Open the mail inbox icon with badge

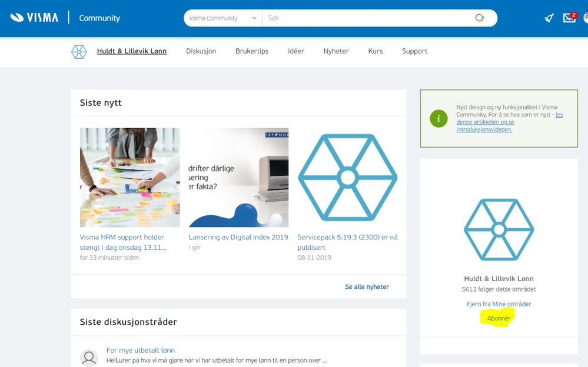[569, 17]
